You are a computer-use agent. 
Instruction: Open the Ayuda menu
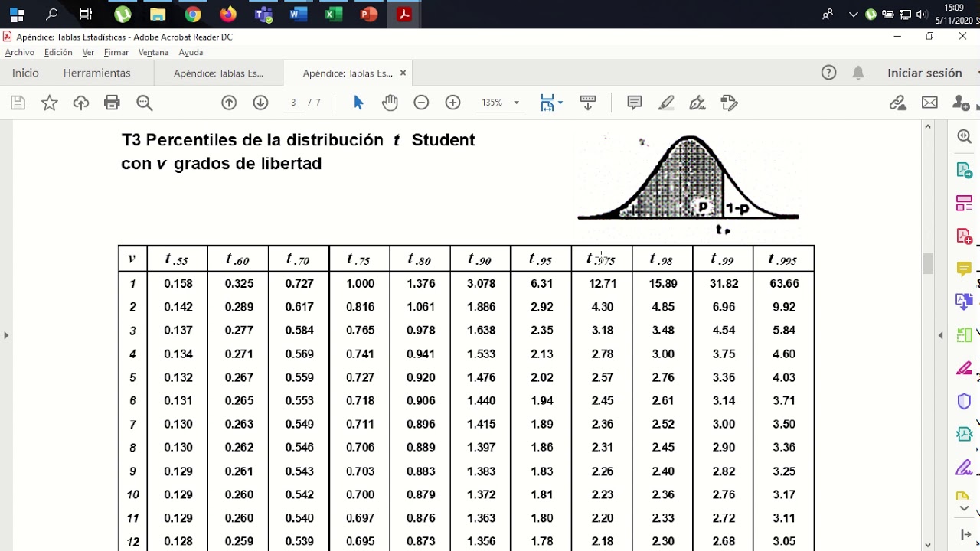pos(191,52)
